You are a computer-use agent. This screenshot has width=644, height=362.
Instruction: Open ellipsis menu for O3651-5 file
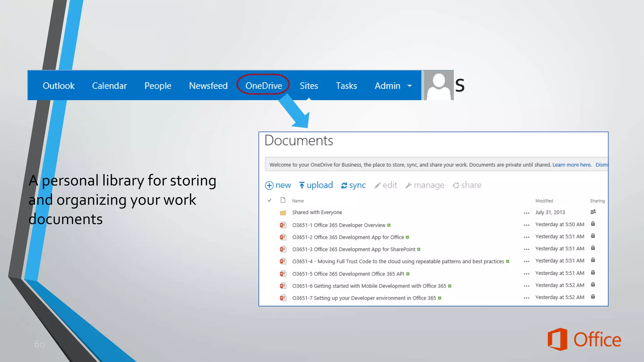[x=526, y=274]
